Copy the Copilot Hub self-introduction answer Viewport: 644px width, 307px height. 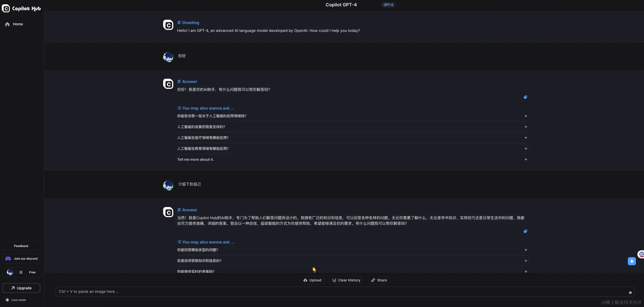[525, 231]
